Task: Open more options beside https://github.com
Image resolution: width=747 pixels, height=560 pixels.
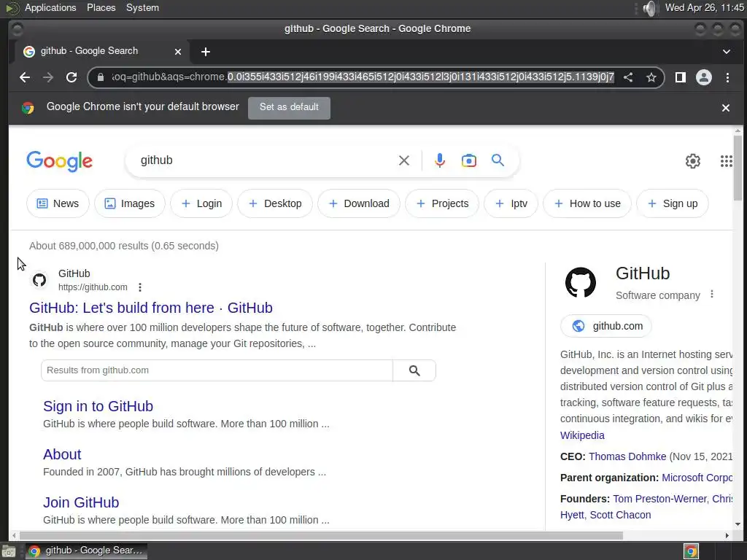Action: point(139,287)
